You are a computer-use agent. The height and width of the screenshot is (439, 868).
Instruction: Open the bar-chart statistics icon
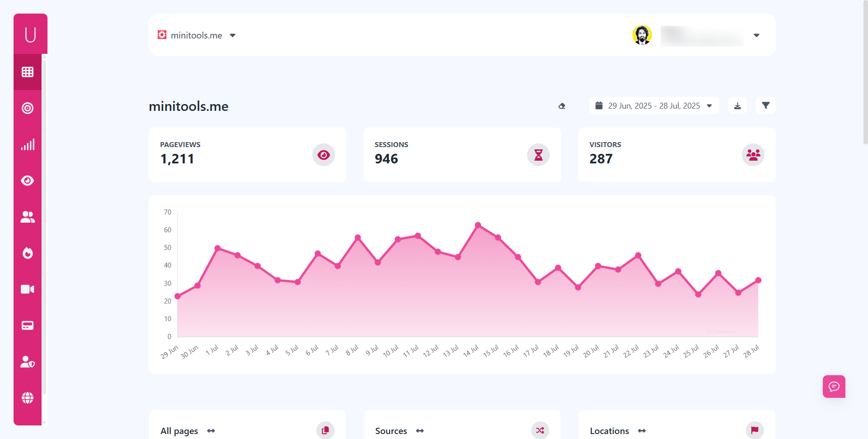28,144
